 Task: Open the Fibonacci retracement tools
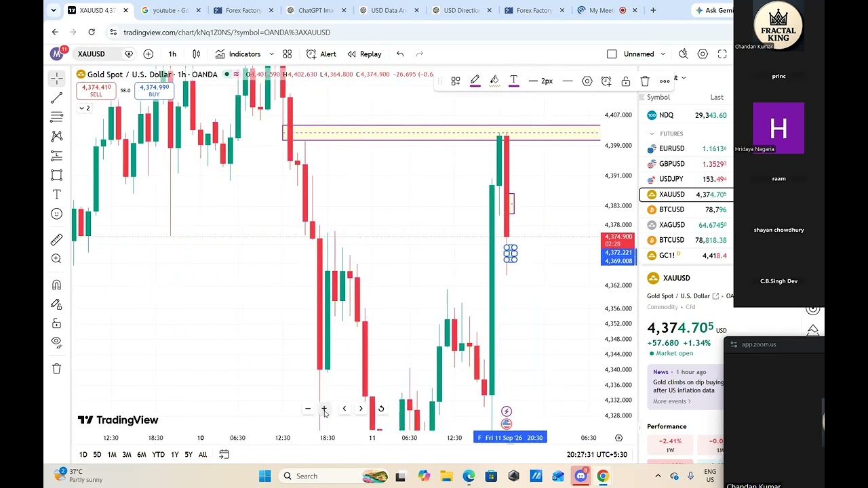(57, 117)
